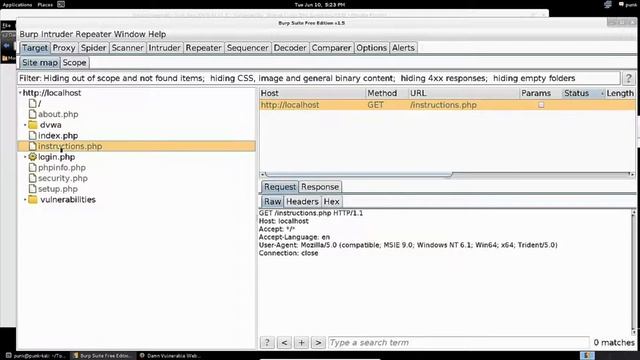Click the security.php file icon
Viewport: 640px width, 360px height.
pos(32,178)
